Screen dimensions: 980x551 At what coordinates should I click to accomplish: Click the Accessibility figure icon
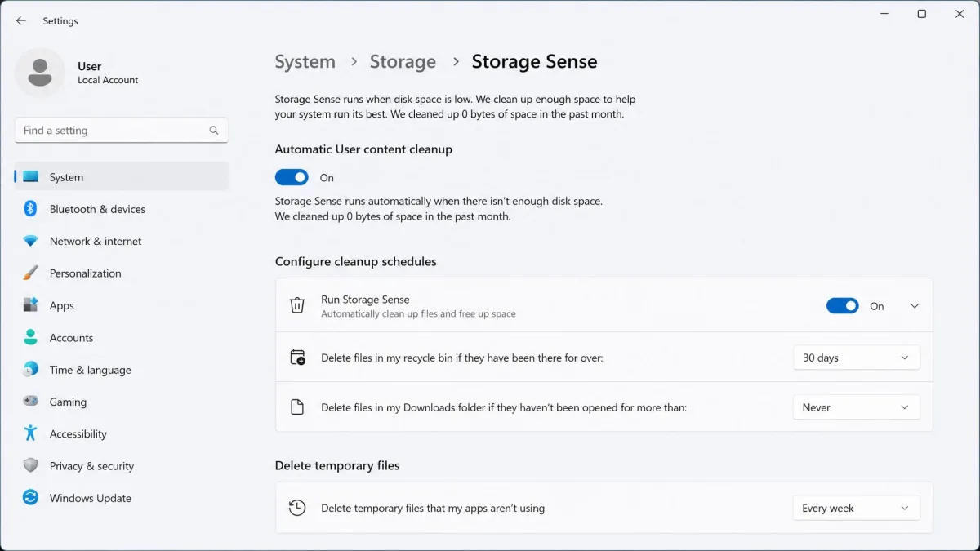point(30,433)
